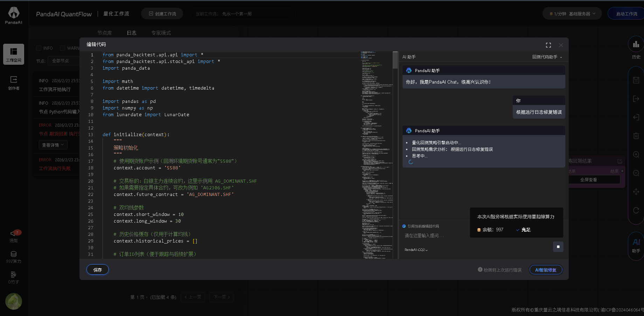This screenshot has width=644, height=316.
Task: Open the 工作空间 workspace sidebar item
Action: 14,54
